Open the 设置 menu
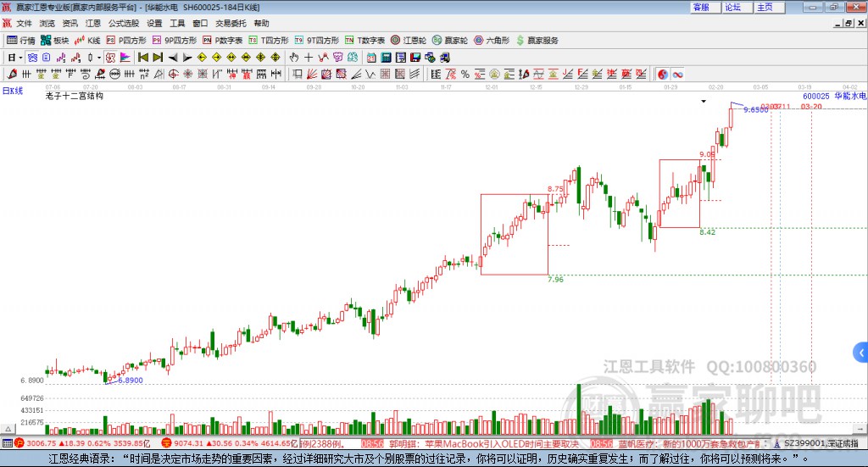868x467 pixels. [154, 23]
